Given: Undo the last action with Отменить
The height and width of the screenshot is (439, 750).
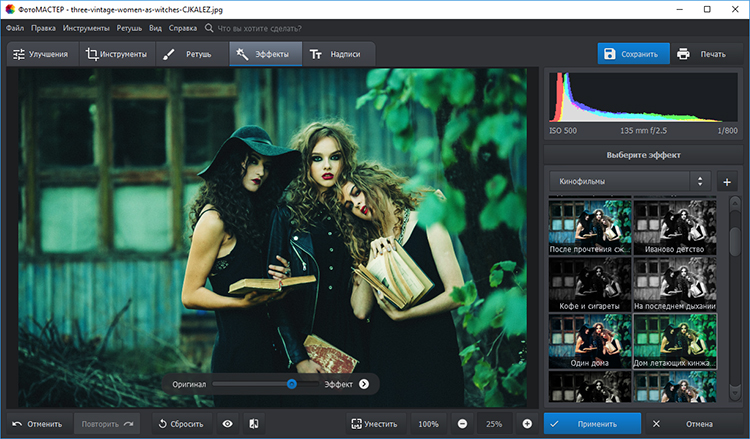Looking at the screenshot, I should pos(38,424).
